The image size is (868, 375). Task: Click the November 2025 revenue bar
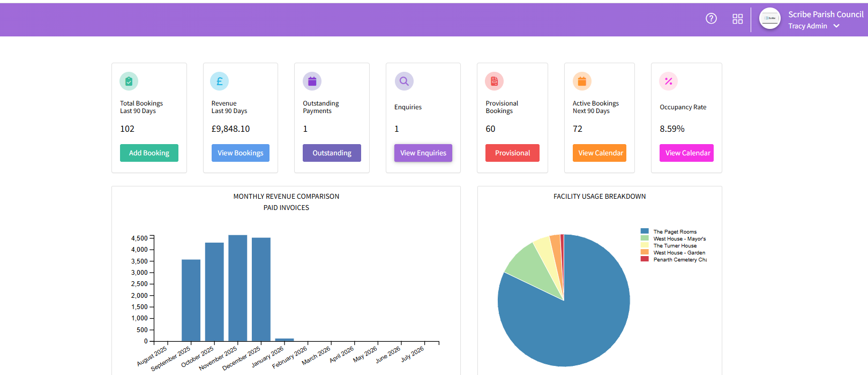(x=237, y=288)
